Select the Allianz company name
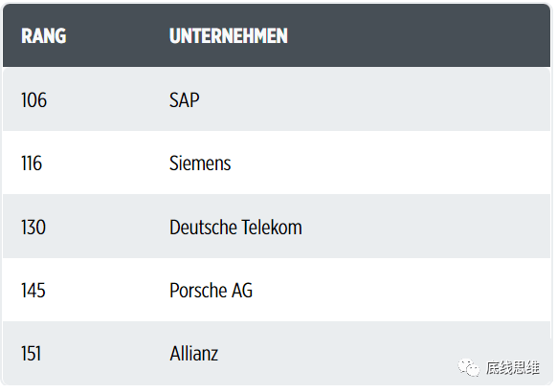 point(194,354)
